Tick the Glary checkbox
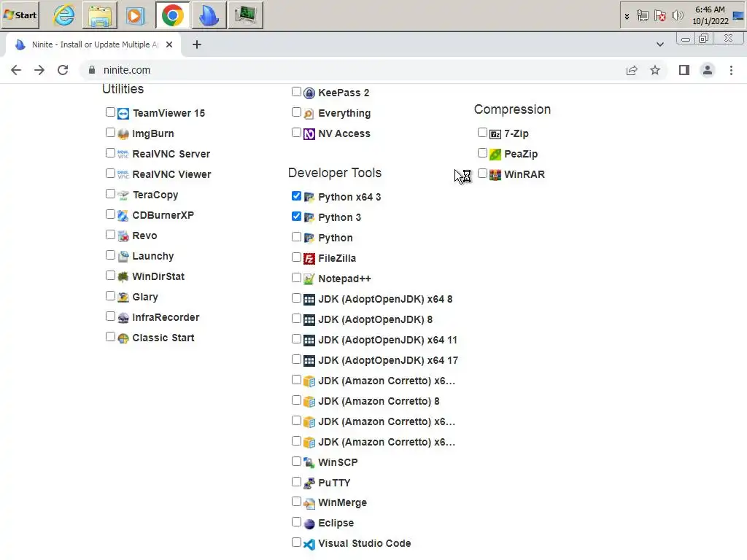This screenshot has height=560, width=747. point(110,296)
